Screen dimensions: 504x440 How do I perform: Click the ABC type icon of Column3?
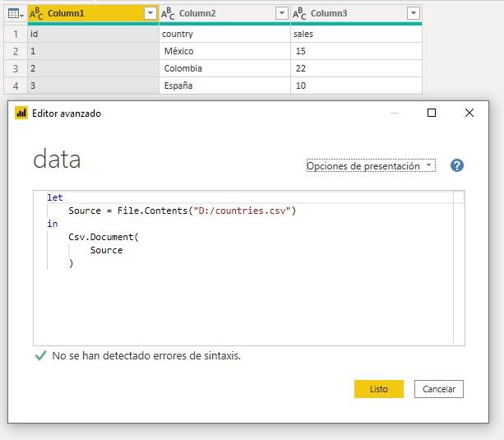pos(299,13)
